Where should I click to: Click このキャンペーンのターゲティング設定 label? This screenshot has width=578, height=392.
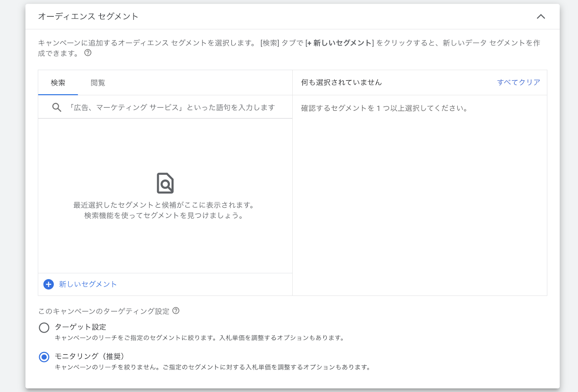[x=104, y=311]
